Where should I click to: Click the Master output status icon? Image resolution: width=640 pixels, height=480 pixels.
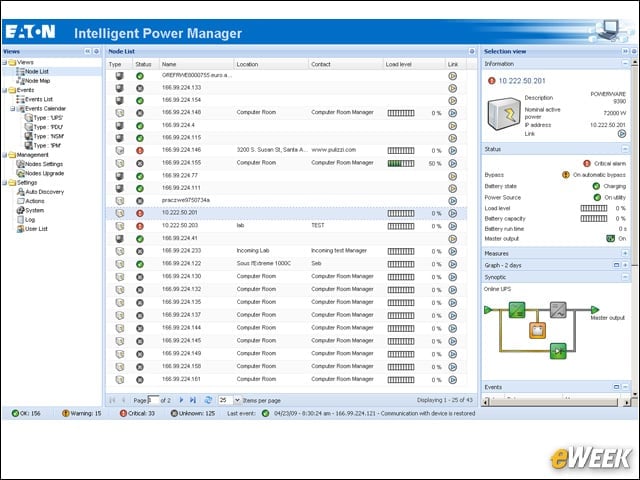coord(610,239)
